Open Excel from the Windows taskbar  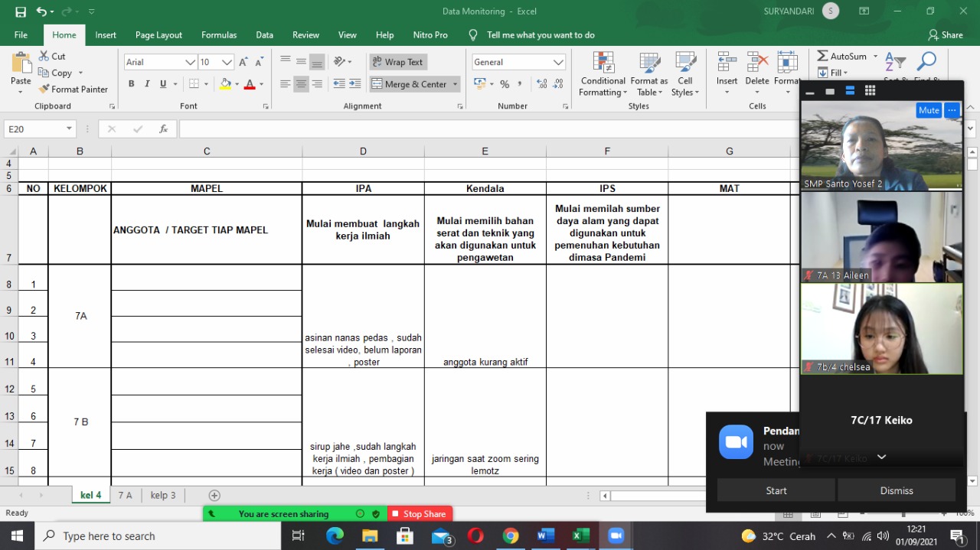(x=580, y=536)
